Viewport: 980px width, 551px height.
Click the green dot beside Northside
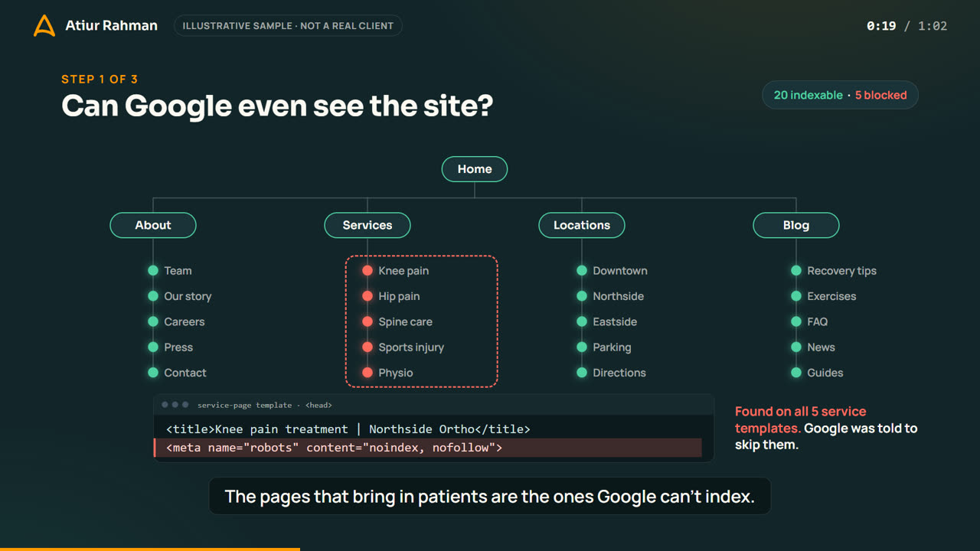(x=582, y=296)
